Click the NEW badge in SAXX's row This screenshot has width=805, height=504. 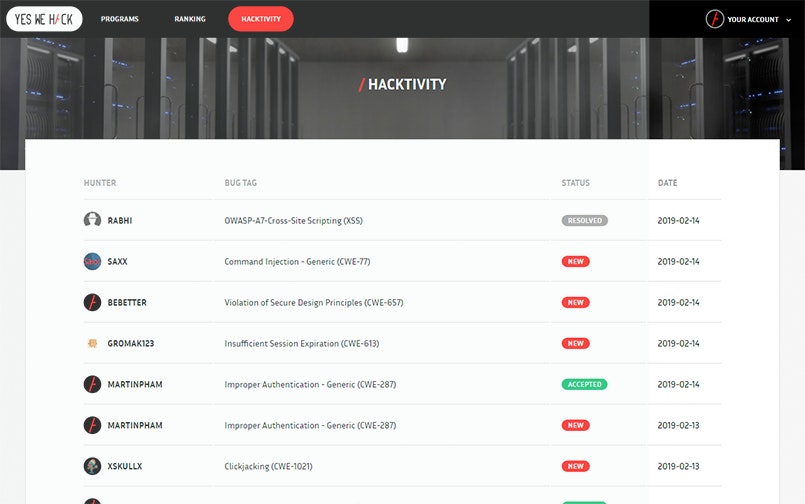click(576, 261)
